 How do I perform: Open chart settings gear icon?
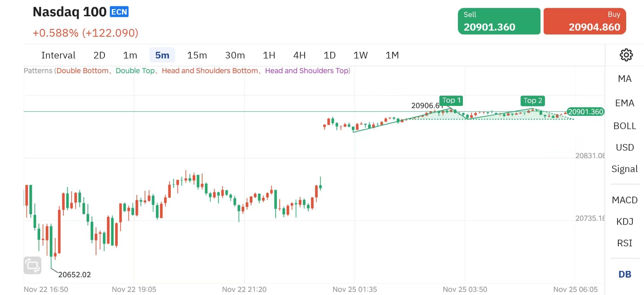(626, 55)
